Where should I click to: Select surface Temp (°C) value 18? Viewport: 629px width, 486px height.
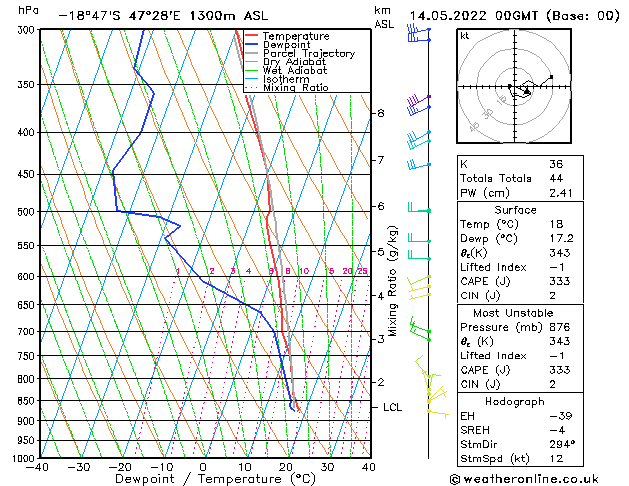556,224
